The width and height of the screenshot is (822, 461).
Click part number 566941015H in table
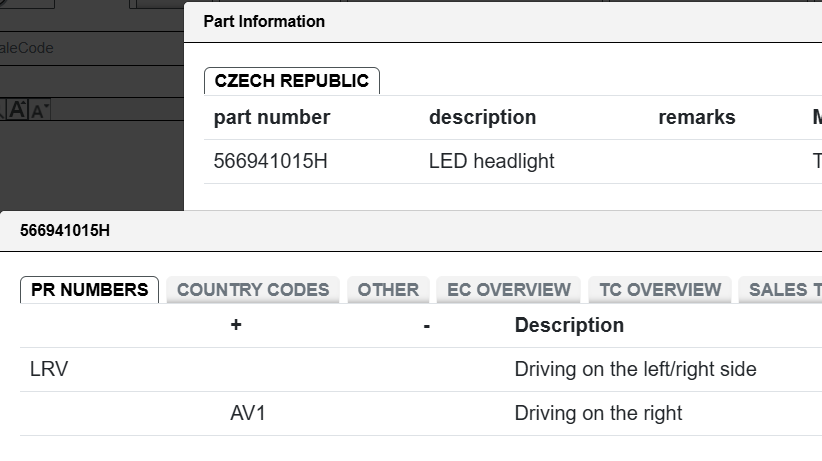pos(271,161)
